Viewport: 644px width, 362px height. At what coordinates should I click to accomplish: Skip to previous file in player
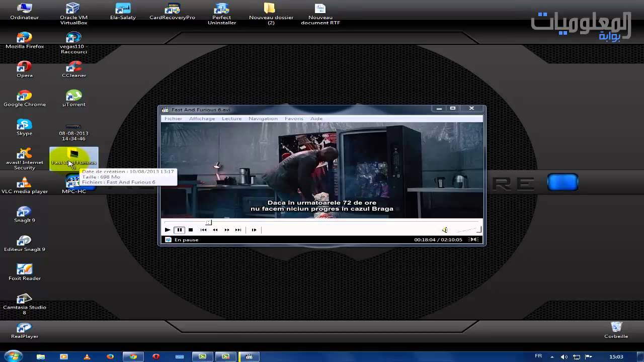click(203, 230)
